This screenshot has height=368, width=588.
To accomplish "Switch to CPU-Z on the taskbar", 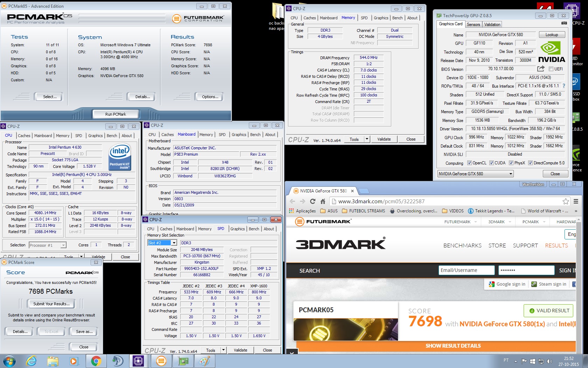I will (x=138, y=361).
